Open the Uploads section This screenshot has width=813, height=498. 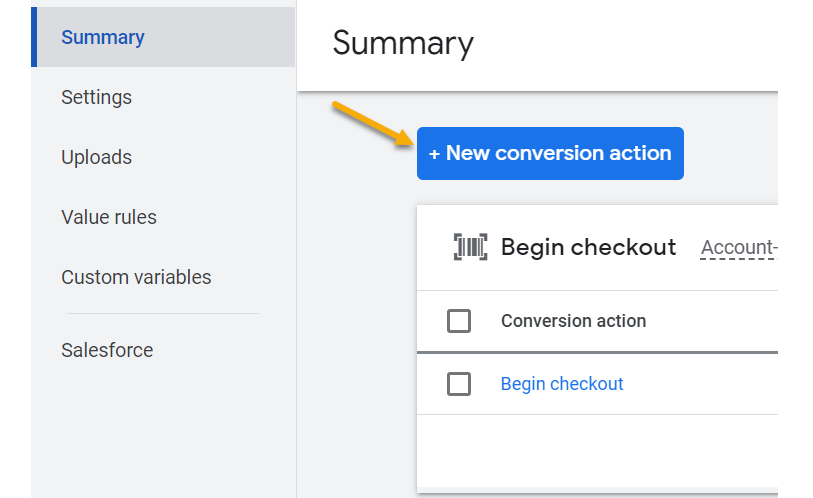96,157
